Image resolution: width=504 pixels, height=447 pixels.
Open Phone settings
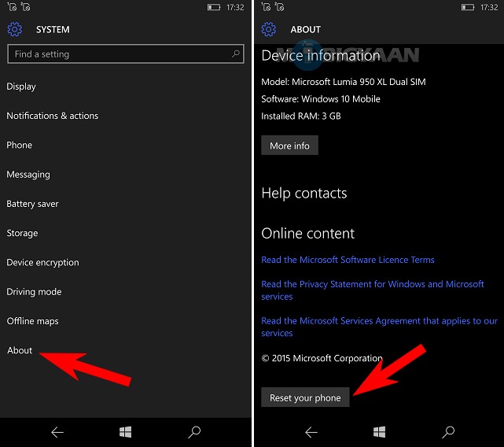coord(20,145)
